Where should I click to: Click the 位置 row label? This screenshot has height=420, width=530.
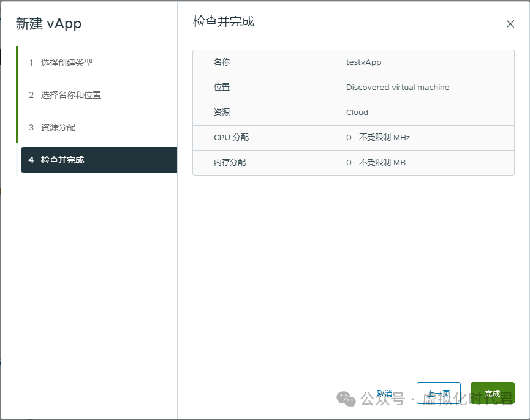click(222, 87)
